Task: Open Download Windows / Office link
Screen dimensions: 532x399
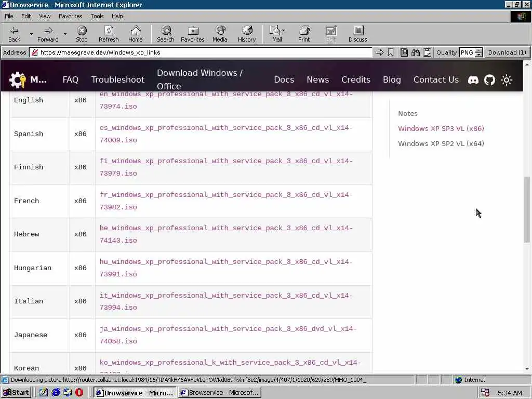Action: point(199,79)
